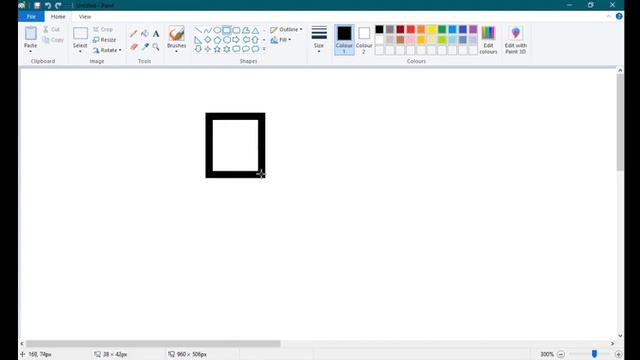The height and width of the screenshot is (360, 640).
Task: Activate Colour 1 foreground selector
Action: click(344, 40)
